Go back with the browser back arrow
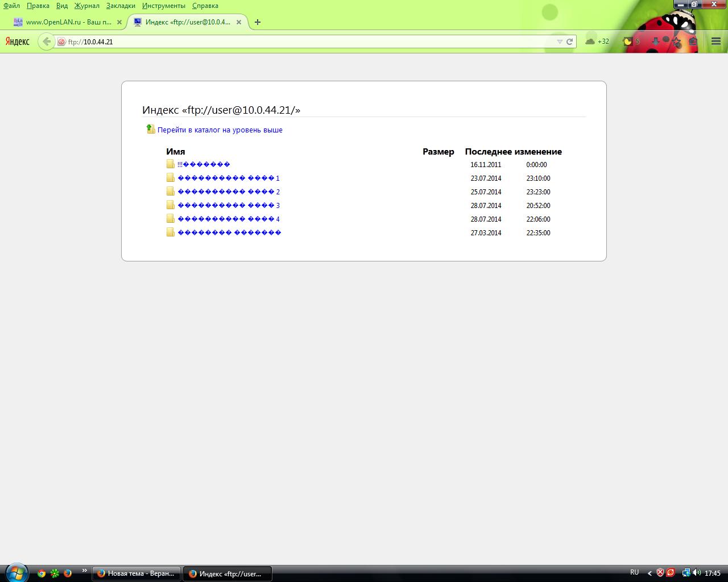 tap(47, 41)
